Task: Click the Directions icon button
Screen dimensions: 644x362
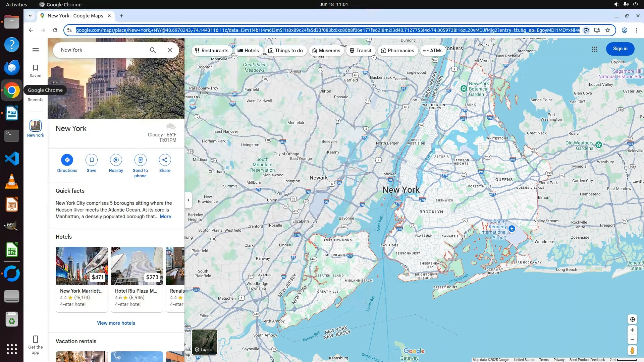Action: (67, 160)
